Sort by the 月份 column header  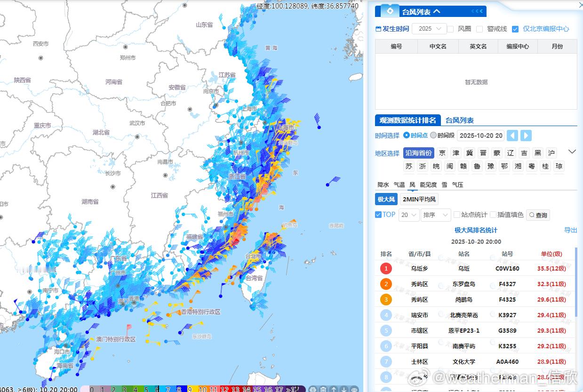557,46
